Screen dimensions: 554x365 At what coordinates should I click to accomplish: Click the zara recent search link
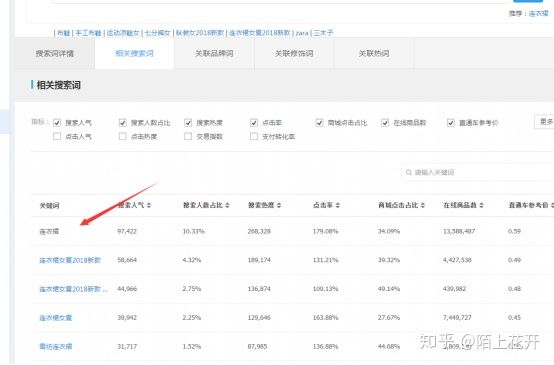click(x=302, y=33)
